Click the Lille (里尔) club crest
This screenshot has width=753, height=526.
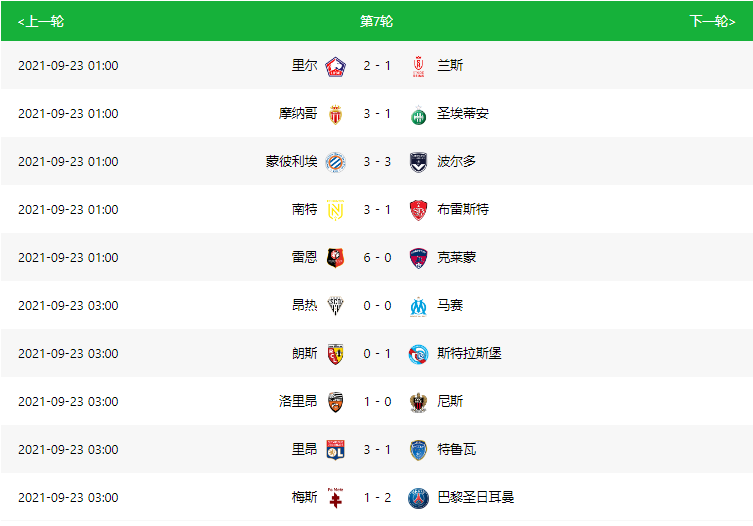click(335, 66)
